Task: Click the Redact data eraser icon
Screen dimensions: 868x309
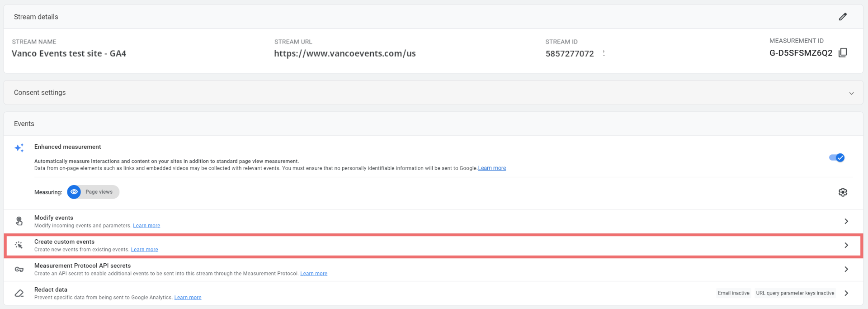Action: click(19, 293)
